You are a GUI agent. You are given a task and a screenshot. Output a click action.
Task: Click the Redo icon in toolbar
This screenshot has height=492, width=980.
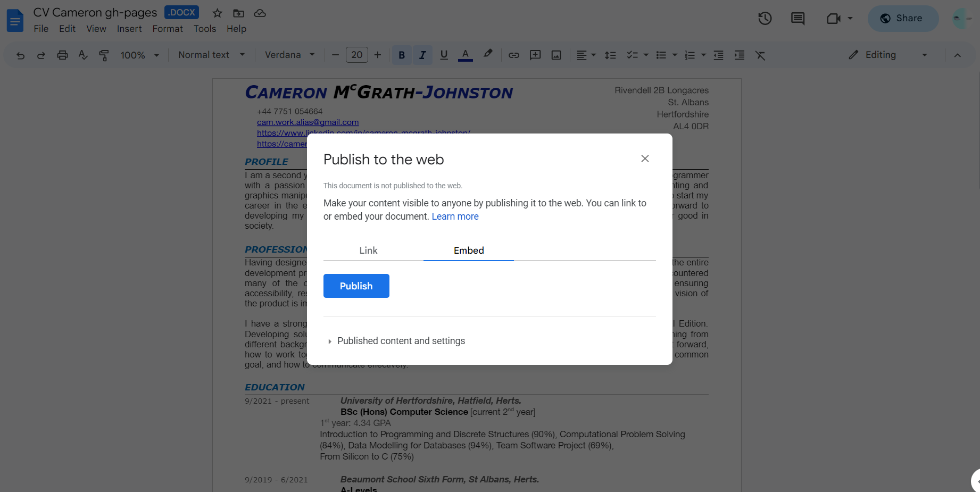click(41, 55)
